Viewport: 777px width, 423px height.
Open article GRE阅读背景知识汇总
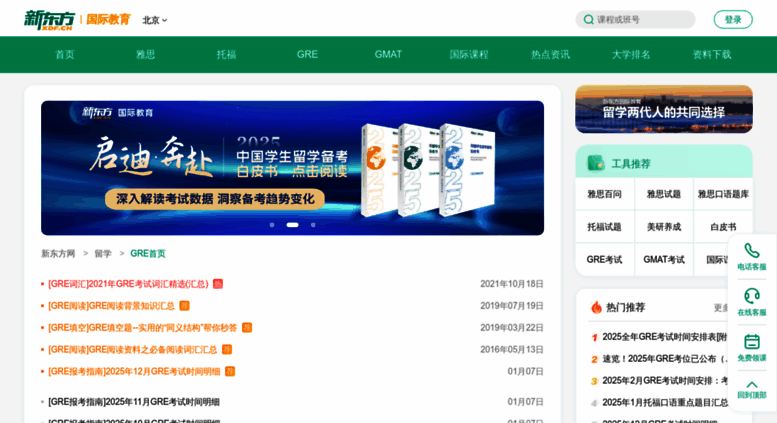coord(111,306)
